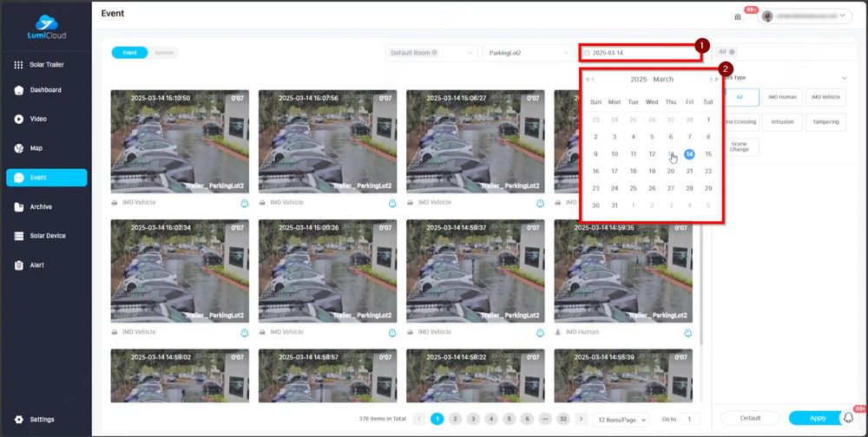Expand the Default Room dropdown
This screenshot has height=437, width=868.
tap(431, 53)
